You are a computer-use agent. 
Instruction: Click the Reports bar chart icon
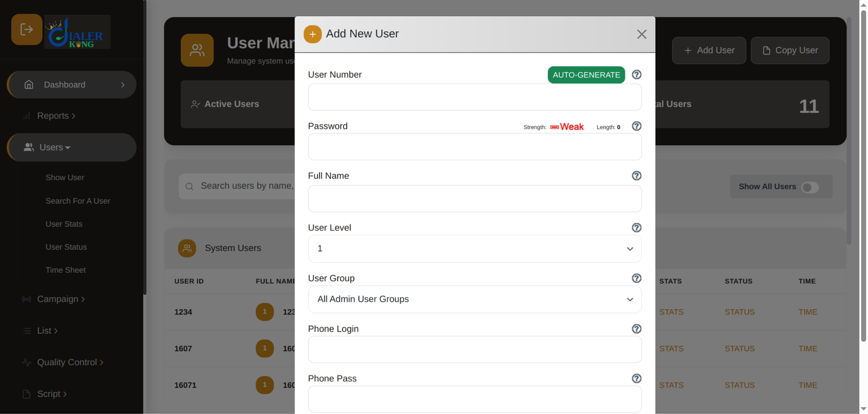click(x=27, y=116)
